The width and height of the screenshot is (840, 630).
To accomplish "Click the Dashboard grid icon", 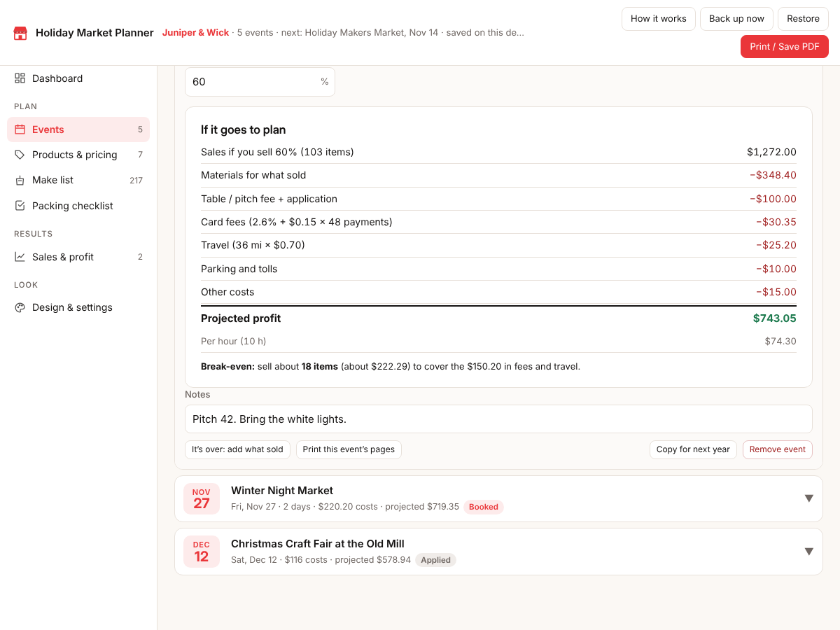I will tap(20, 78).
